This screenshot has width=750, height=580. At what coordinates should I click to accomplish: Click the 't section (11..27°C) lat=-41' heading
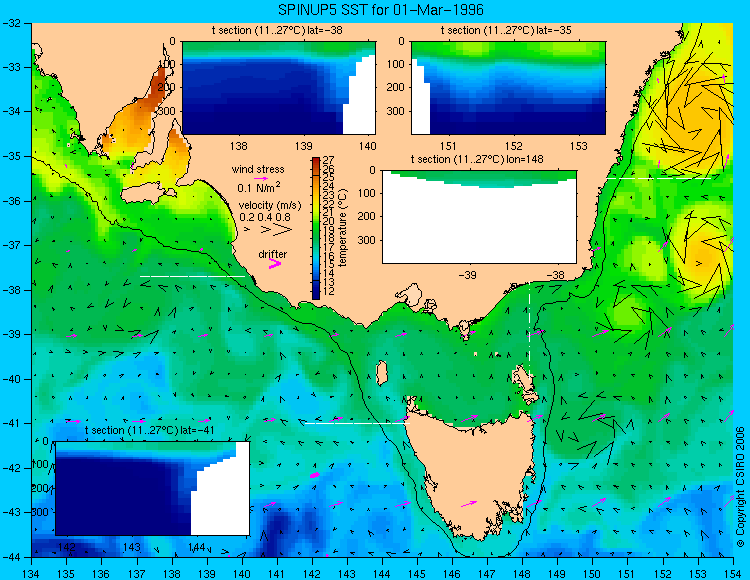pyautogui.click(x=150, y=430)
